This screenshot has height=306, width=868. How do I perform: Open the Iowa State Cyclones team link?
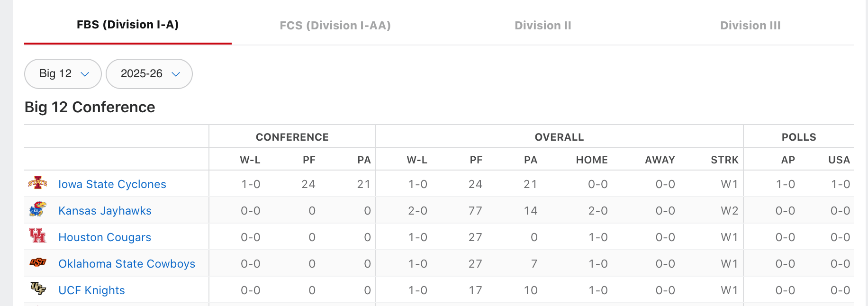(x=112, y=184)
